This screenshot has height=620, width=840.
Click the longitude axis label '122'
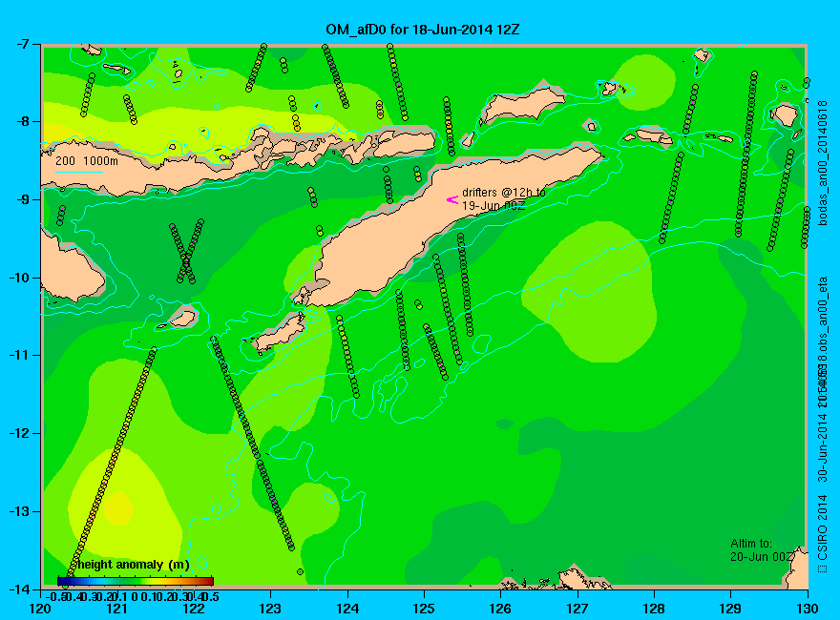[194, 609]
